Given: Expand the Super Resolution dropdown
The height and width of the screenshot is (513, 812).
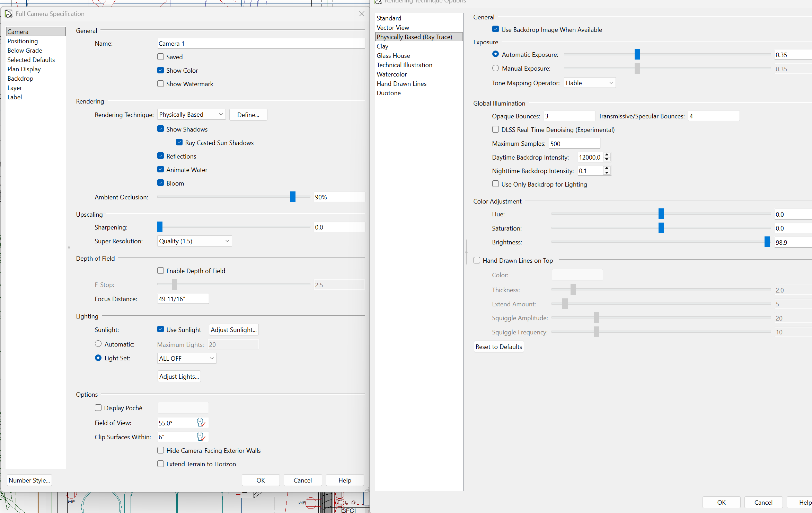Looking at the screenshot, I should [x=194, y=241].
